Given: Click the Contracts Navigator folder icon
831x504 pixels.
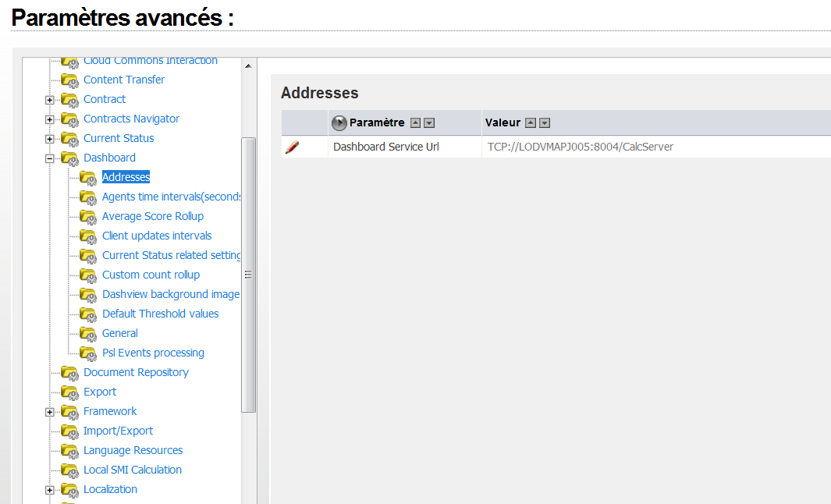Looking at the screenshot, I should (x=70, y=119).
